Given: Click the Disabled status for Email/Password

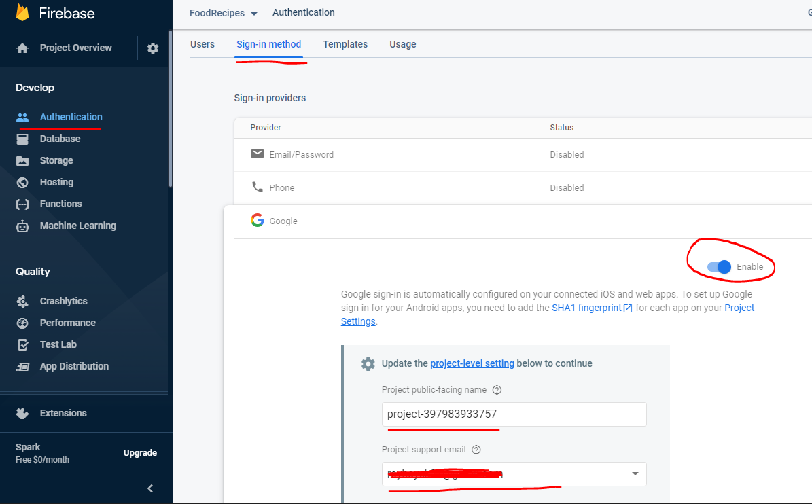Looking at the screenshot, I should click(567, 155).
